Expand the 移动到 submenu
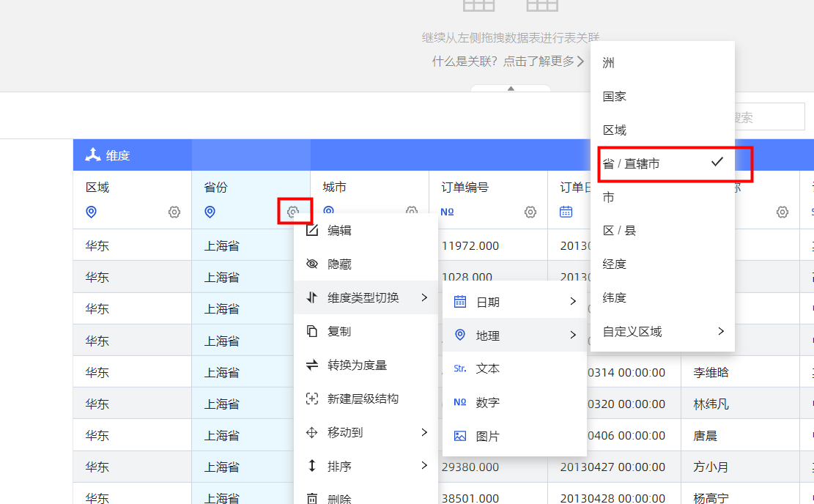This screenshot has height=504, width=814. (x=366, y=432)
